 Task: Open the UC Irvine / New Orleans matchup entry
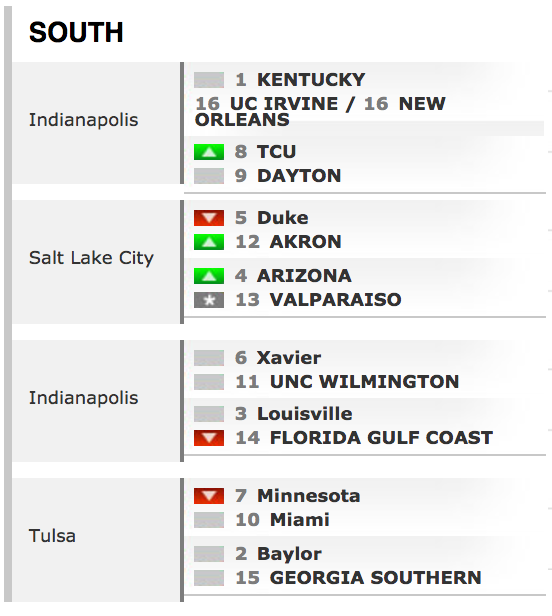(x=320, y=112)
